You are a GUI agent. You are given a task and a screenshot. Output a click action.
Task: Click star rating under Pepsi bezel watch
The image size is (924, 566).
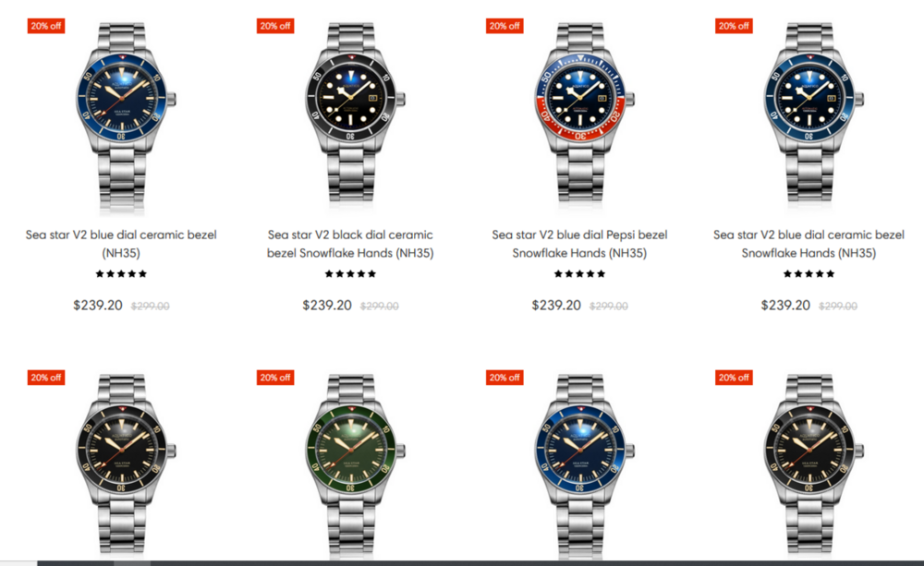point(579,274)
